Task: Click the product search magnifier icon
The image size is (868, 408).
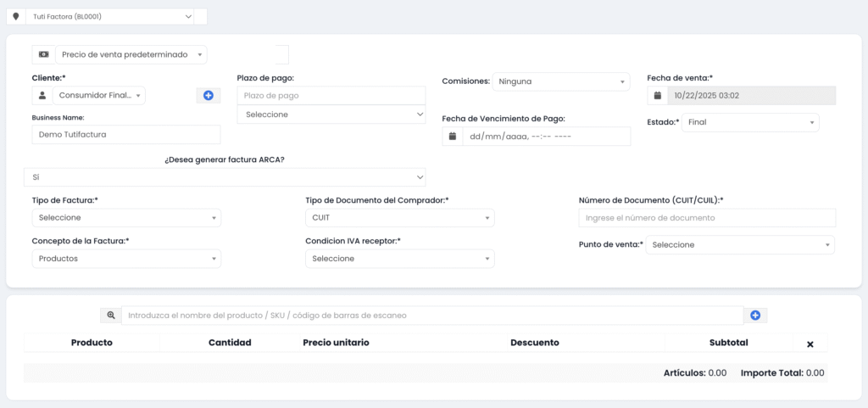Action: pos(111,316)
